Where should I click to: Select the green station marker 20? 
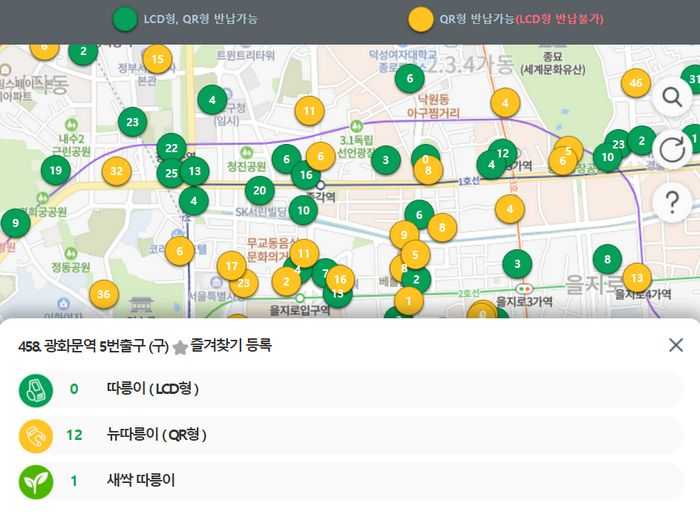pyautogui.click(x=259, y=191)
